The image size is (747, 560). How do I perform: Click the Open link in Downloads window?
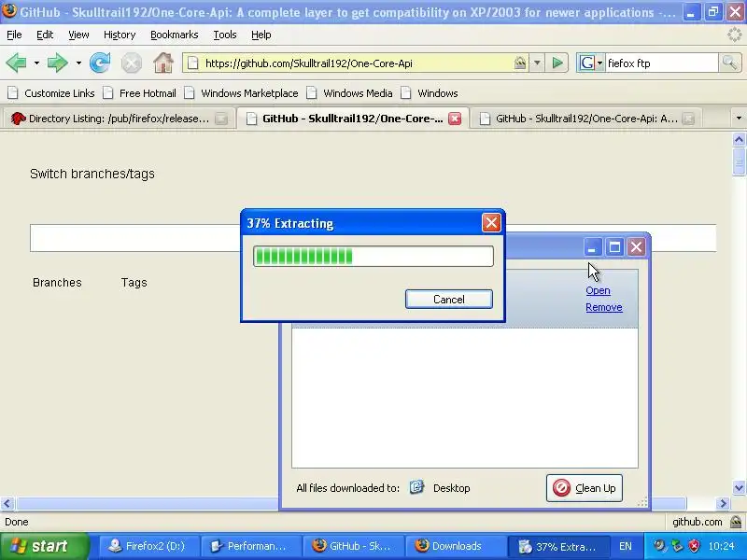coord(598,290)
